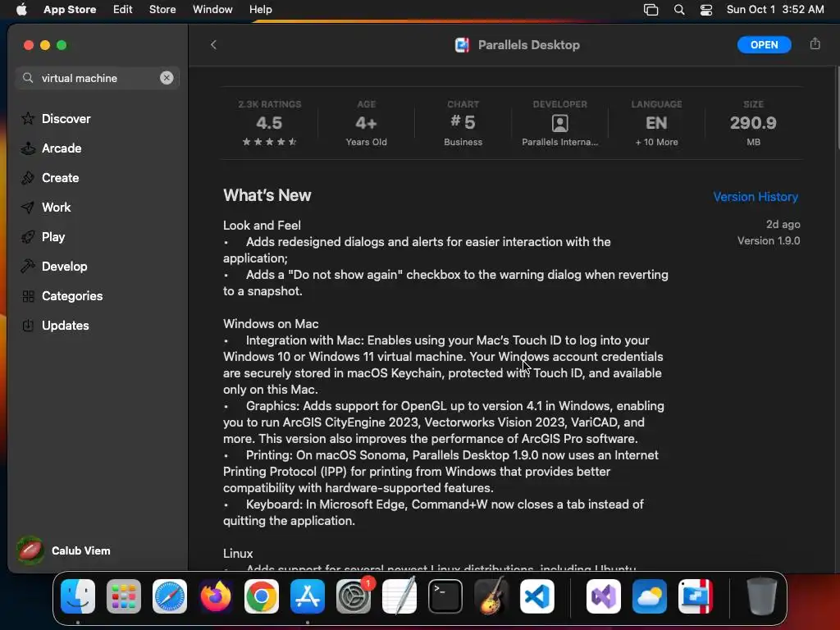
Task: Open the Edit menu
Action: (x=123, y=9)
